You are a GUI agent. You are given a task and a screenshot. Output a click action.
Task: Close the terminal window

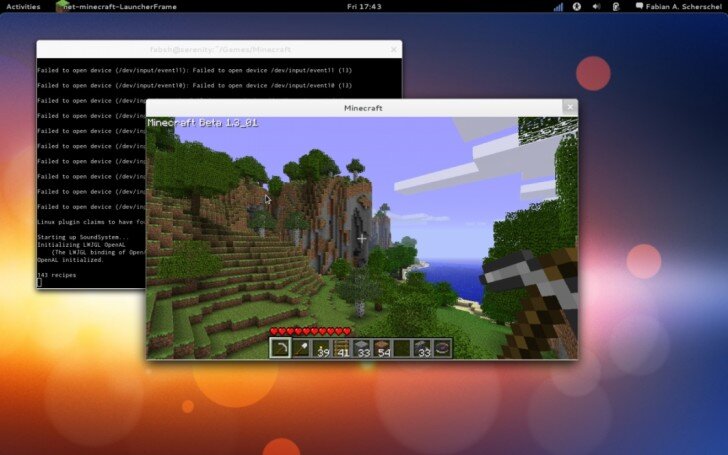(394, 49)
